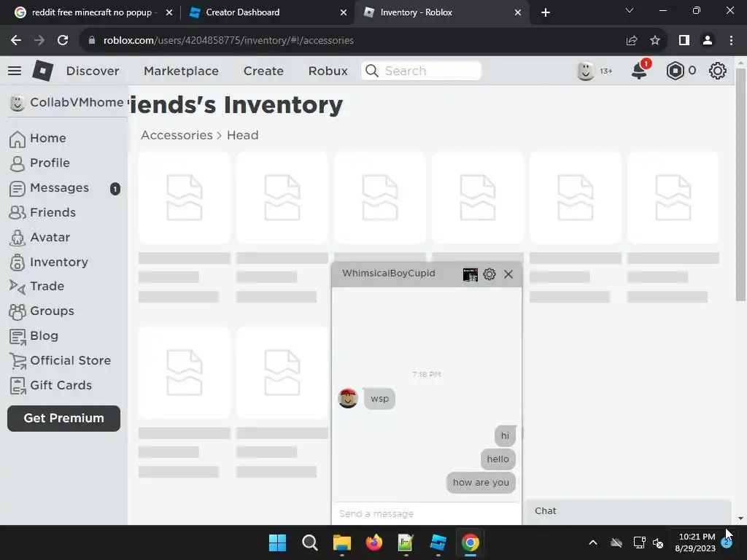Close the WhimsicalBoyCupid chat window
The width and height of the screenshot is (747, 560).
pyautogui.click(x=508, y=274)
